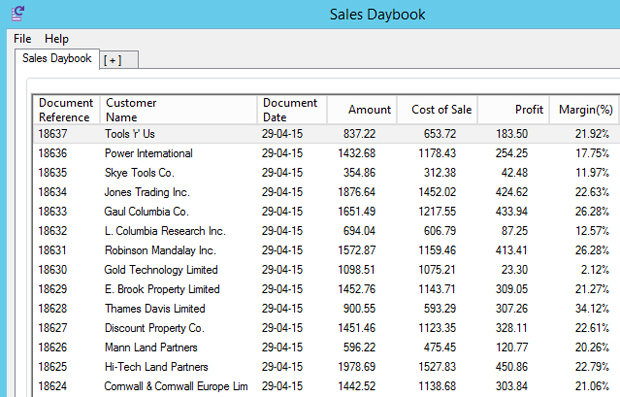Click margin value 21.92%
This screenshot has height=397, width=620.
click(x=592, y=134)
